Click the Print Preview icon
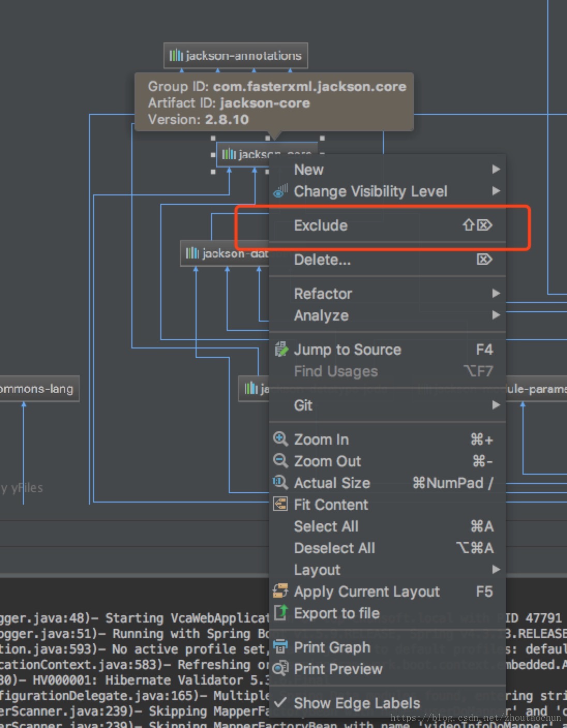Screen dimensions: 567x728 (280, 669)
